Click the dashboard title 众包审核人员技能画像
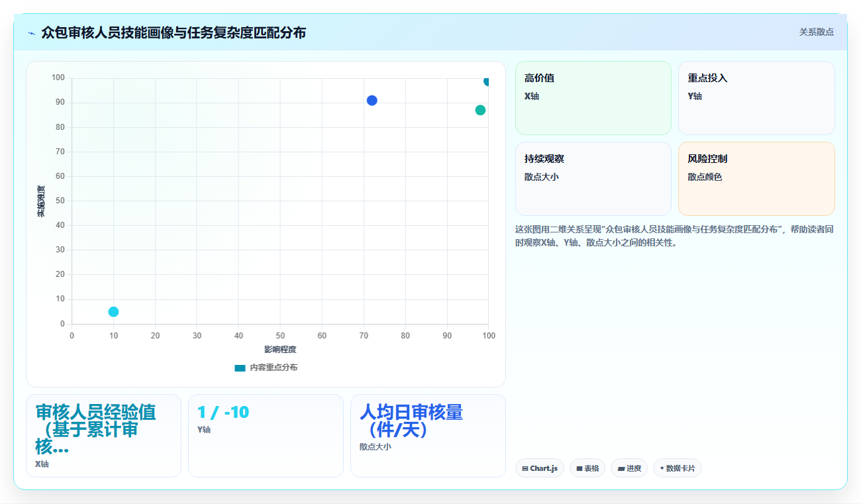 point(174,32)
